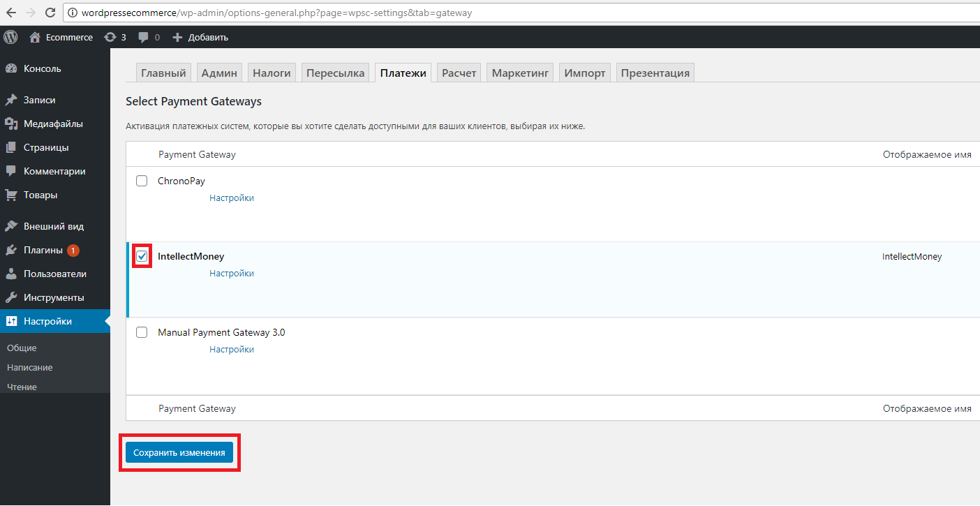Click the Сохранить изменения button
Viewport: 980px width, 506px height.
(179, 452)
